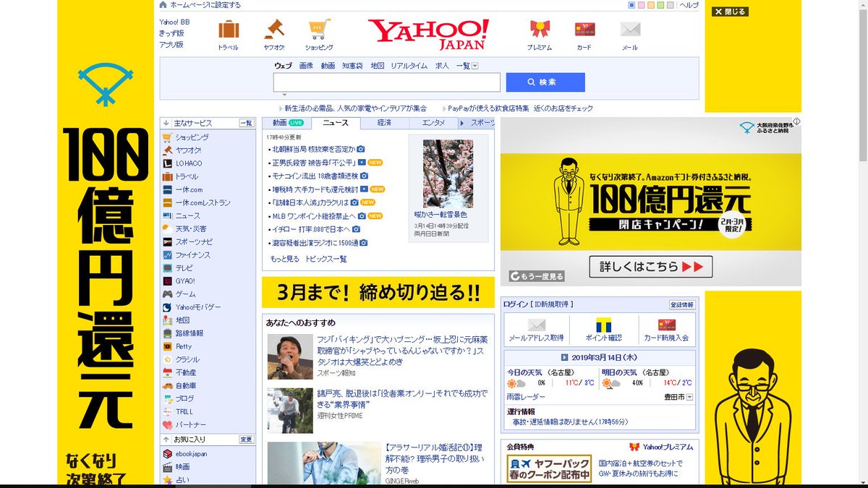The image size is (868, 488).
Task: Open the ショッピング cart icon in header
Action: click(x=319, y=30)
